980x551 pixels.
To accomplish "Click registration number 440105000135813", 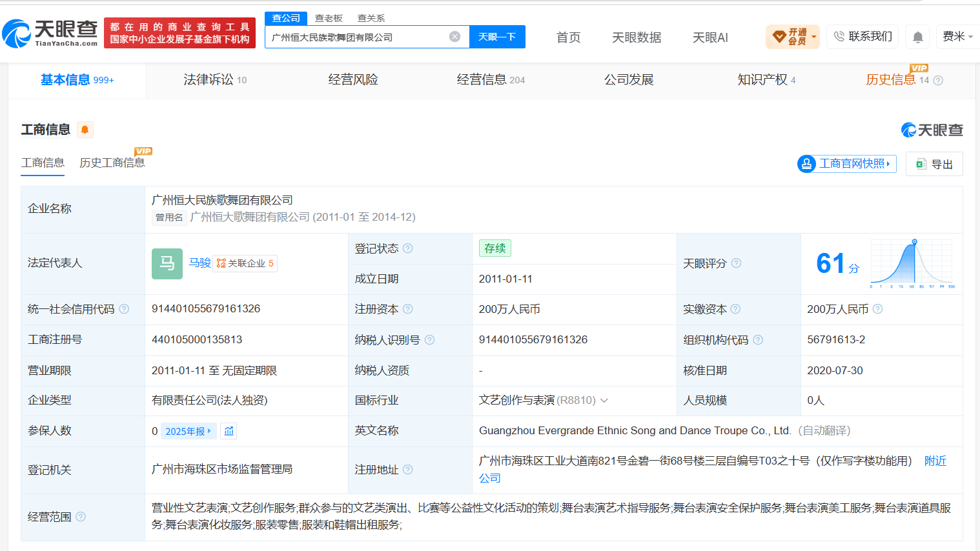I will click(197, 340).
